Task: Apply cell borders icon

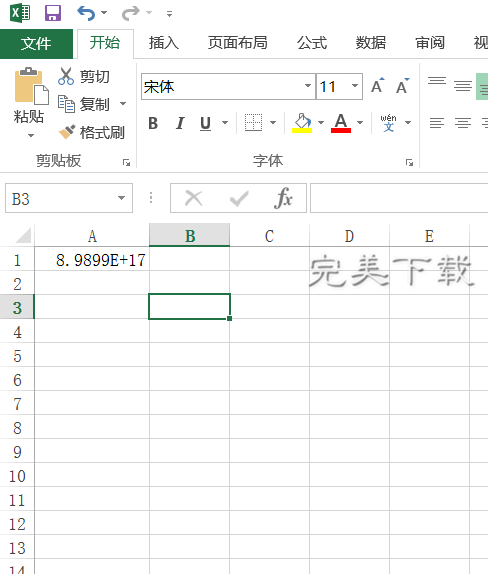Action: click(253, 122)
